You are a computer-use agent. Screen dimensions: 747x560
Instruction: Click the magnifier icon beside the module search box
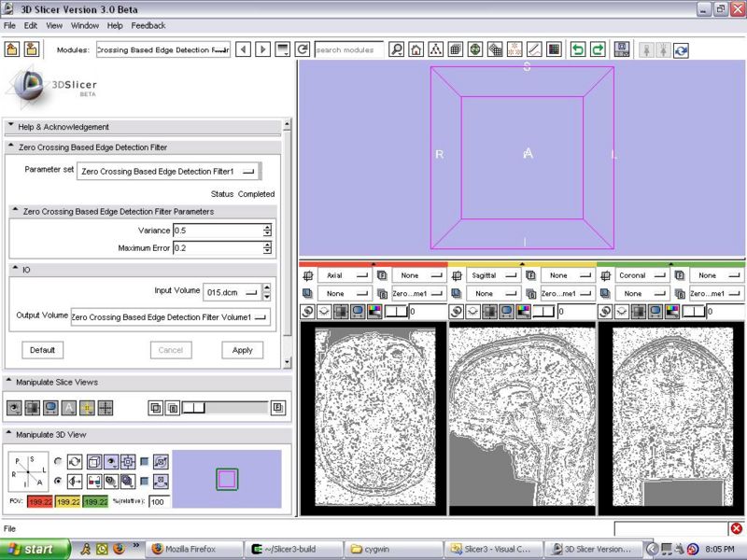coord(396,49)
